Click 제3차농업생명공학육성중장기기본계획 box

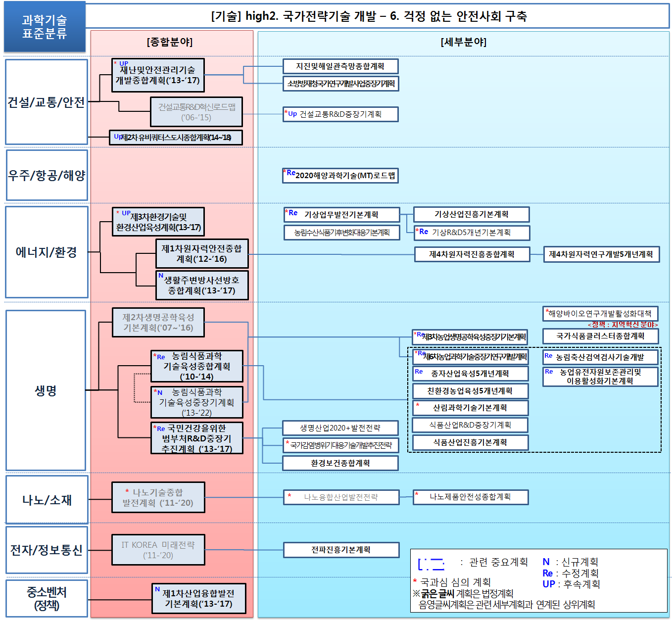470,337
